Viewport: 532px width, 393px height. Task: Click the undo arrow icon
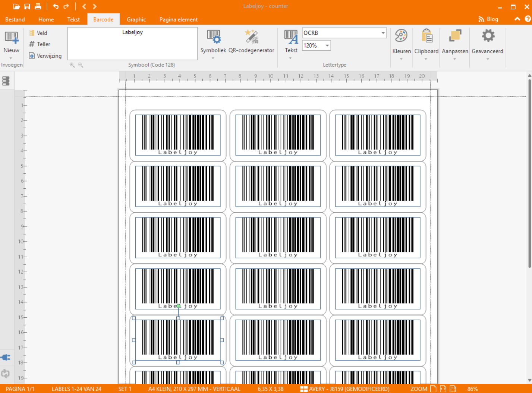pyautogui.click(x=56, y=6)
